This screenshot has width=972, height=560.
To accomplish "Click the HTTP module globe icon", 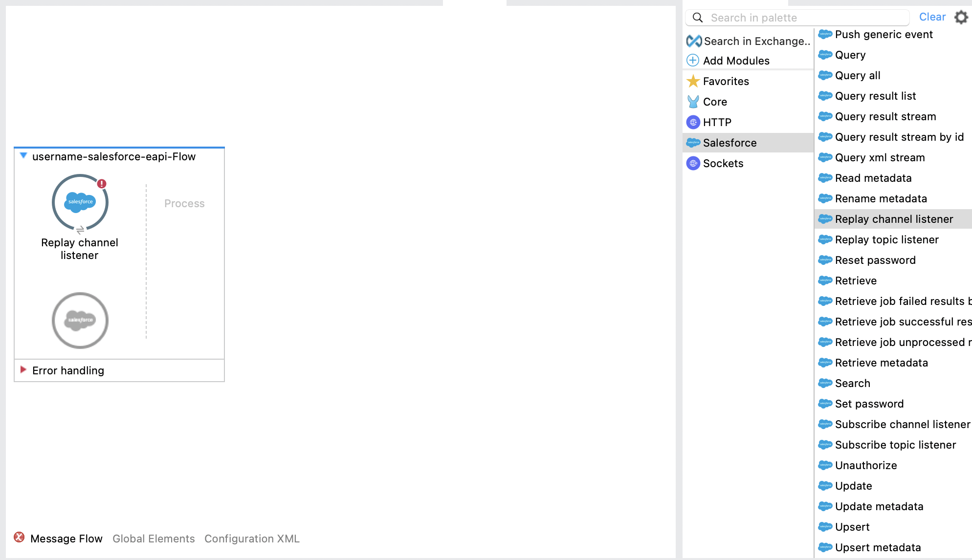I will point(693,122).
